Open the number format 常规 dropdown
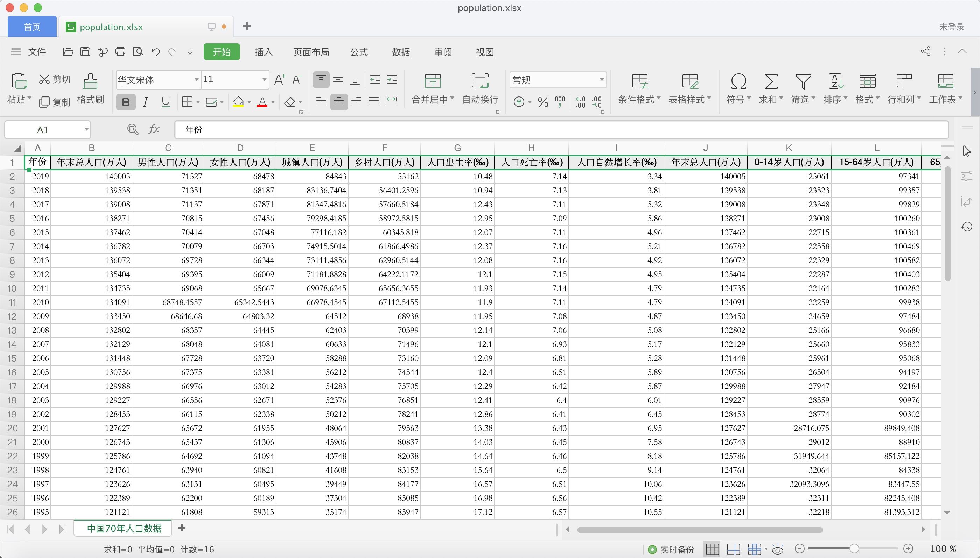The width and height of the screenshot is (980, 558). (x=601, y=80)
